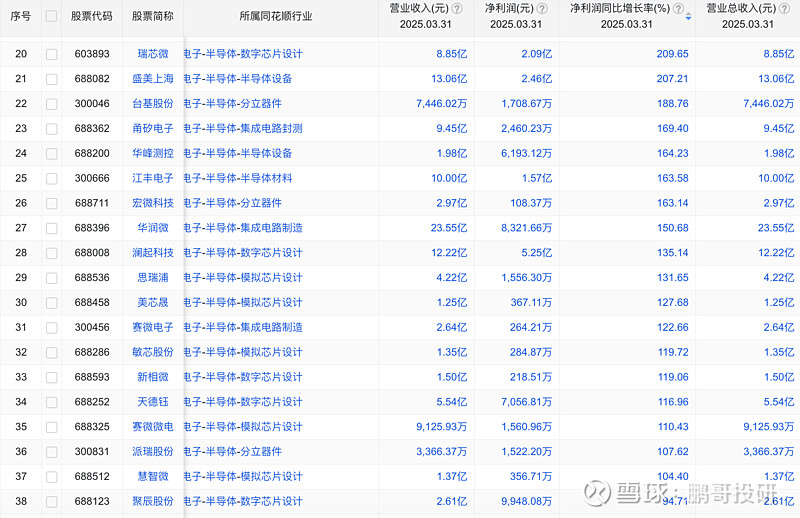Open stock link 赛微微电
This screenshot has width=800, height=518.
click(x=153, y=427)
